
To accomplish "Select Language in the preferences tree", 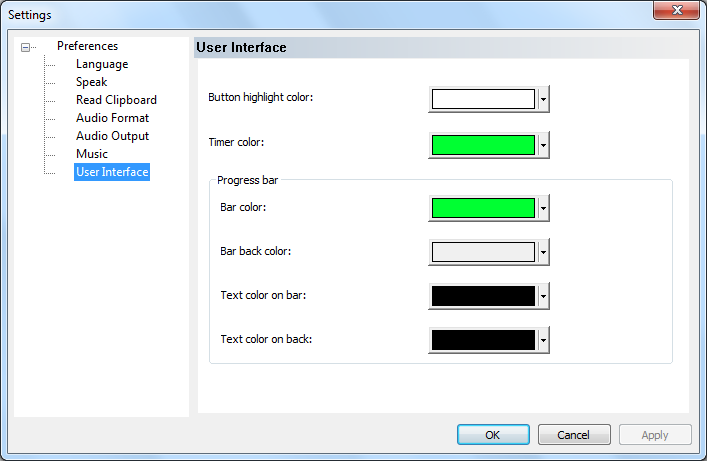I will (x=102, y=64).
